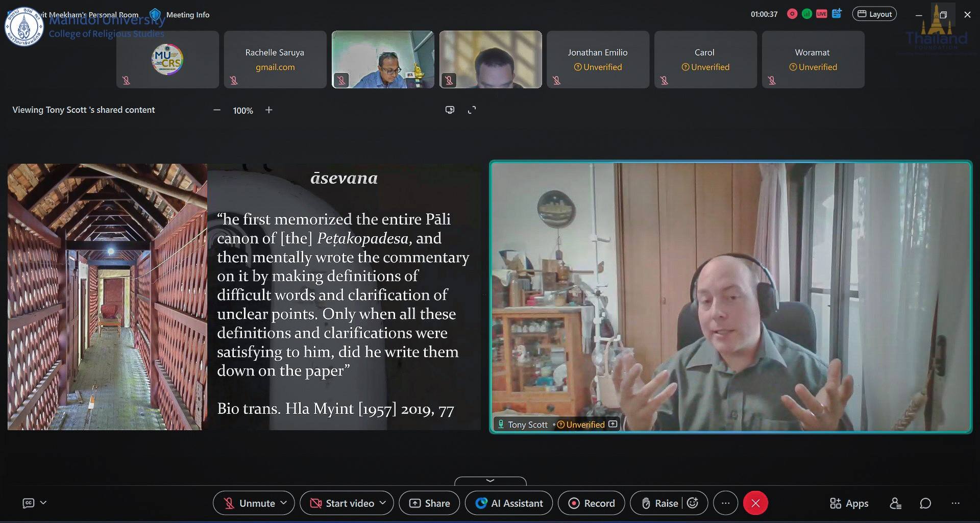Open the AI Assistant
Screen dimensions: 980x523
coord(509,503)
